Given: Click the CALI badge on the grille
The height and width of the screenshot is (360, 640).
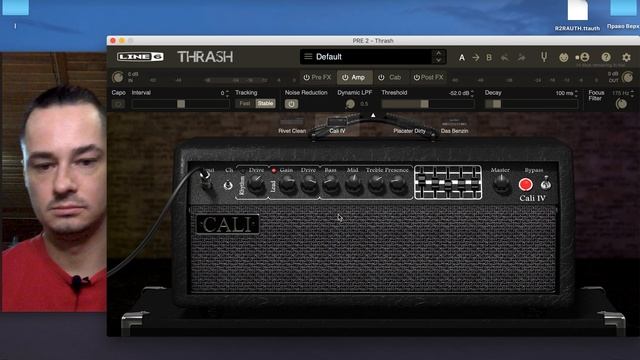Looking at the screenshot, I should coord(228,224).
